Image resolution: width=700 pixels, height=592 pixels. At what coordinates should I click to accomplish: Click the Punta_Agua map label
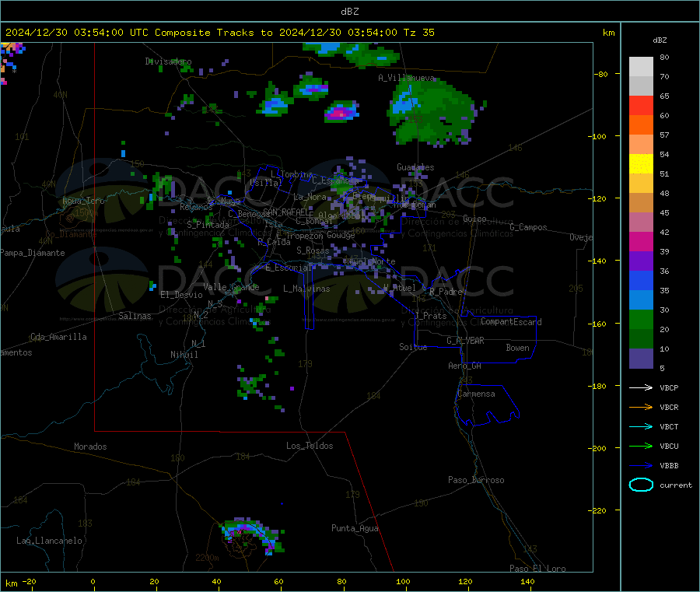pyautogui.click(x=355, y=528)
